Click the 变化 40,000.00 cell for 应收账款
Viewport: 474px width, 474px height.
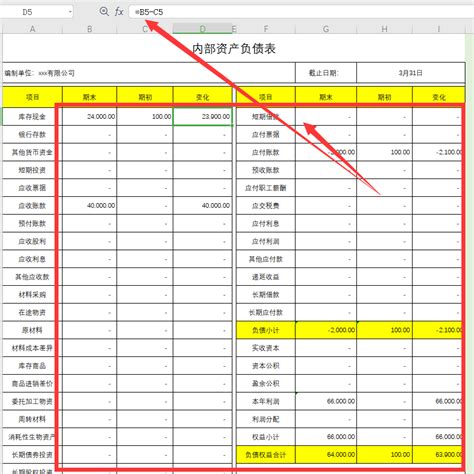pos(202,206)
